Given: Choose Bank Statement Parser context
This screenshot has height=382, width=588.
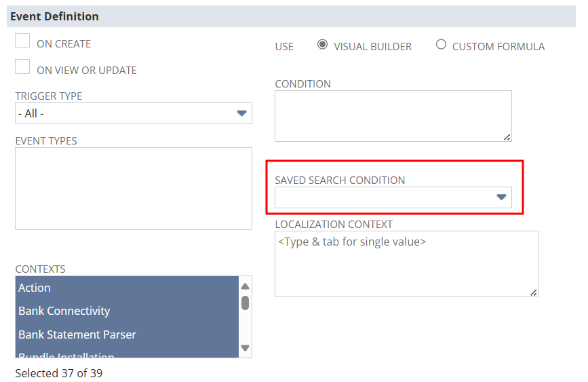Looking at the screenshot, I should [x=126, y=335].
